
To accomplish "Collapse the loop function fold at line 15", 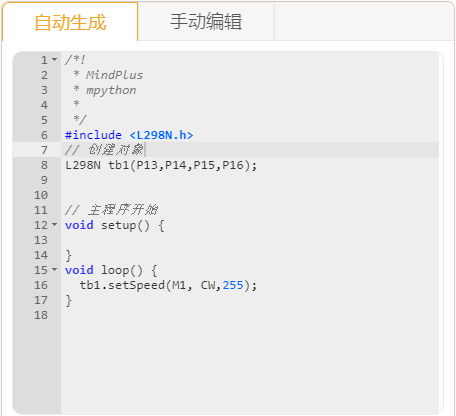I will pos(55,270).
